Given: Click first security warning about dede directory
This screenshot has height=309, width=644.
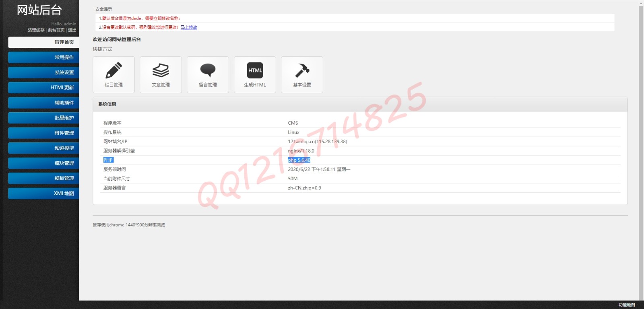Looking at the screenshot, I should tap(140, 18).
